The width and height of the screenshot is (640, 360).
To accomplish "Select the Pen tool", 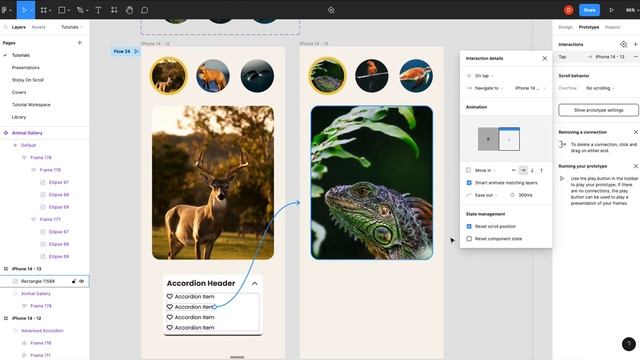I will click(x=80, y=10).
